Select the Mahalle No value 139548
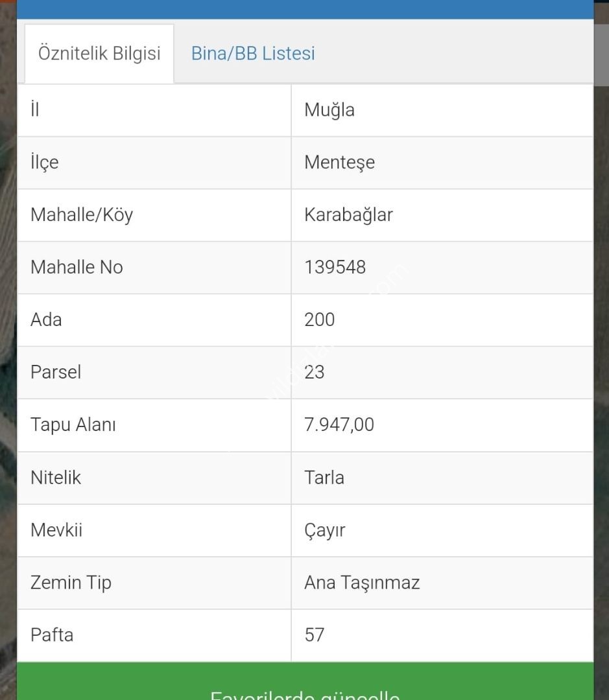This screenshot has height=700, width=609. [335, 267]
